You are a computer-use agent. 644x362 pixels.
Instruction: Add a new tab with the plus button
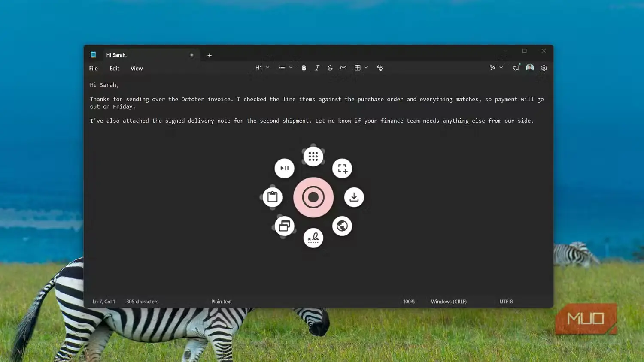click(210, 55)
